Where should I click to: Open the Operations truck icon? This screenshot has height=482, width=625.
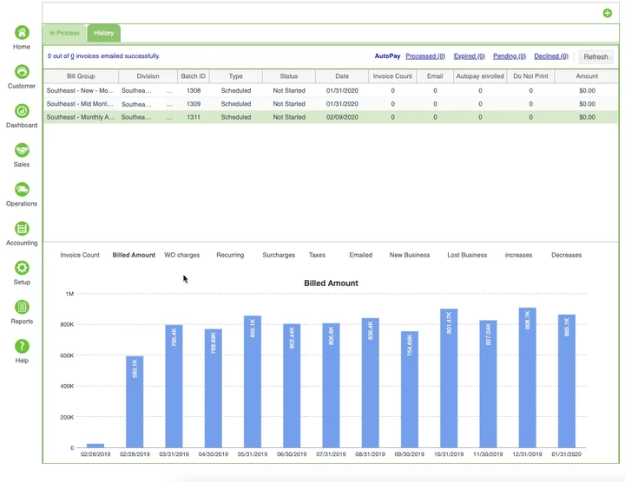pos(22,189)
